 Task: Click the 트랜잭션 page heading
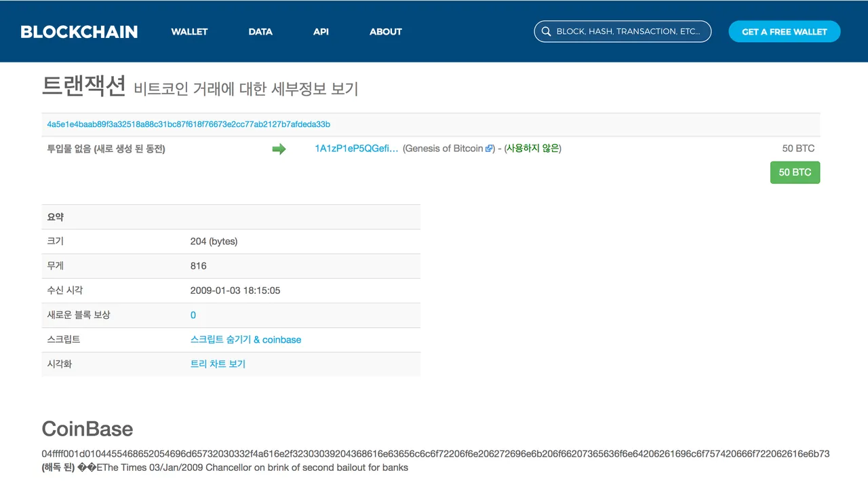(84, 86)
